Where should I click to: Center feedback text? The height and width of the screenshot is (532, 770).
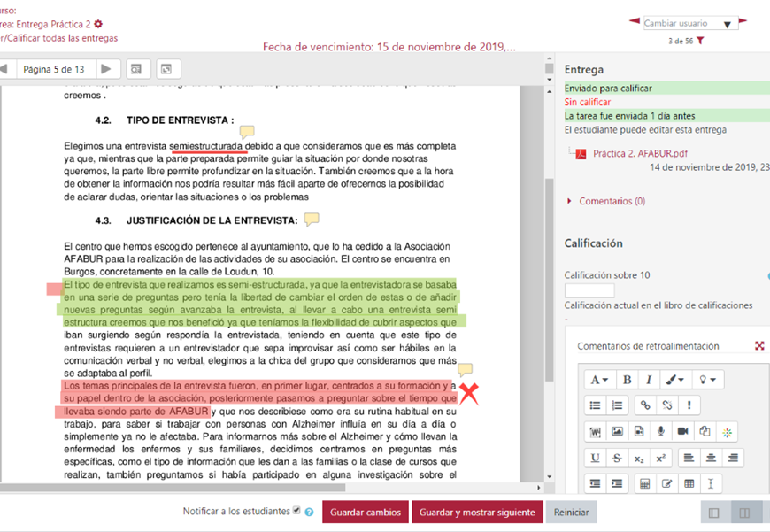(711, 458)
